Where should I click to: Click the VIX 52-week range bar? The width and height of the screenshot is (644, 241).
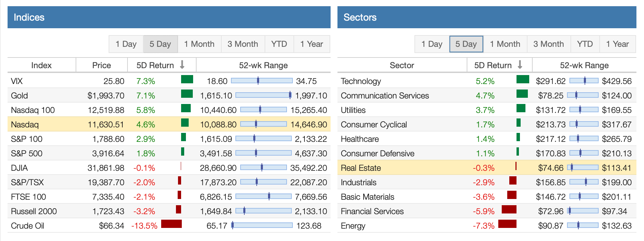[x=262, y=81]
